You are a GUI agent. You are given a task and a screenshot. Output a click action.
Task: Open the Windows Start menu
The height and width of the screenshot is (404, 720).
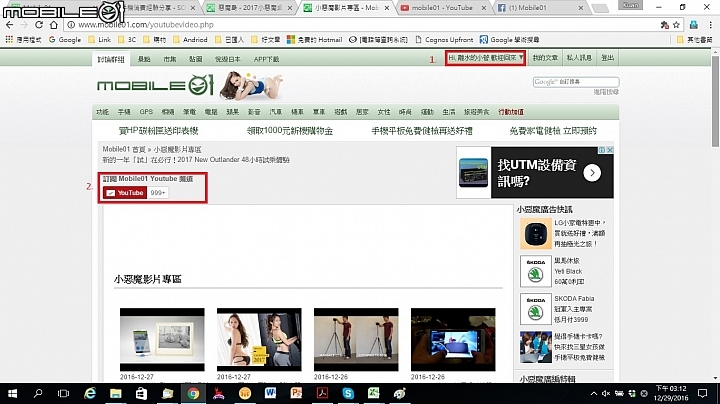[12, 393]
